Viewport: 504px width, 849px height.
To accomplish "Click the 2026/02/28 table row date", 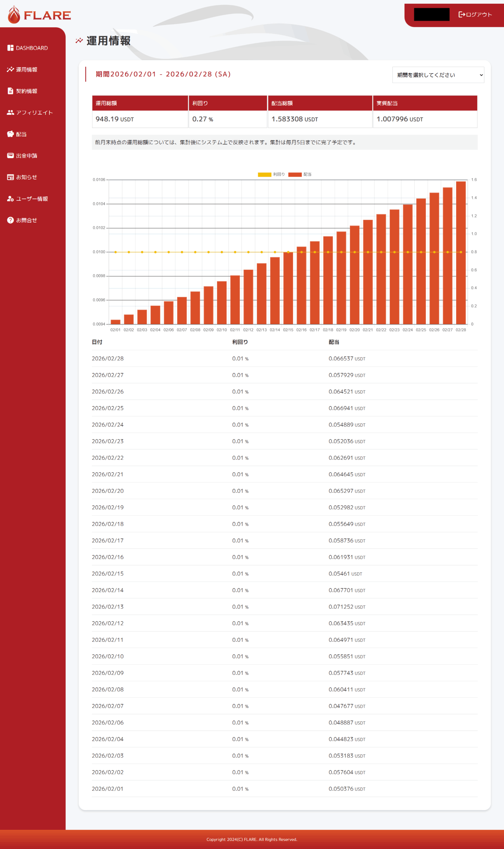I will [x=108, y=359].
